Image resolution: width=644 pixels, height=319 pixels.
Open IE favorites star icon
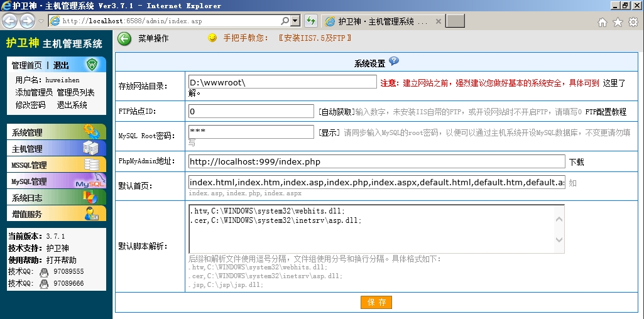pos(618,22)
